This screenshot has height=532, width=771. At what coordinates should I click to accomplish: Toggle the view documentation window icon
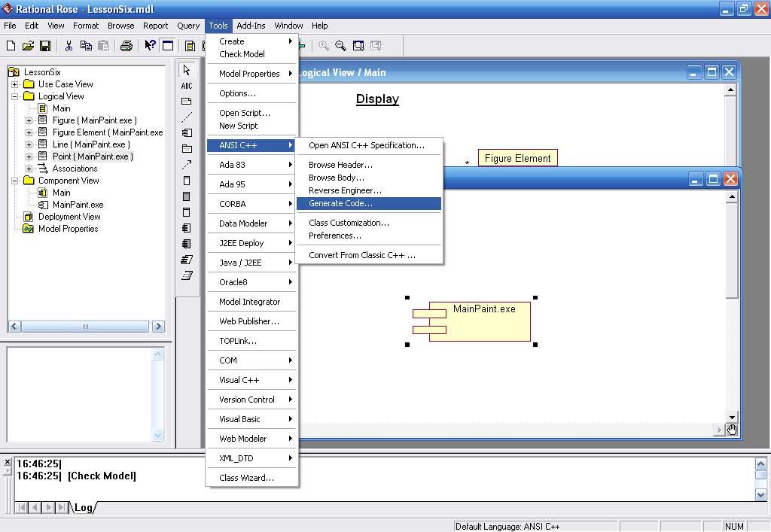coord(168,46)
